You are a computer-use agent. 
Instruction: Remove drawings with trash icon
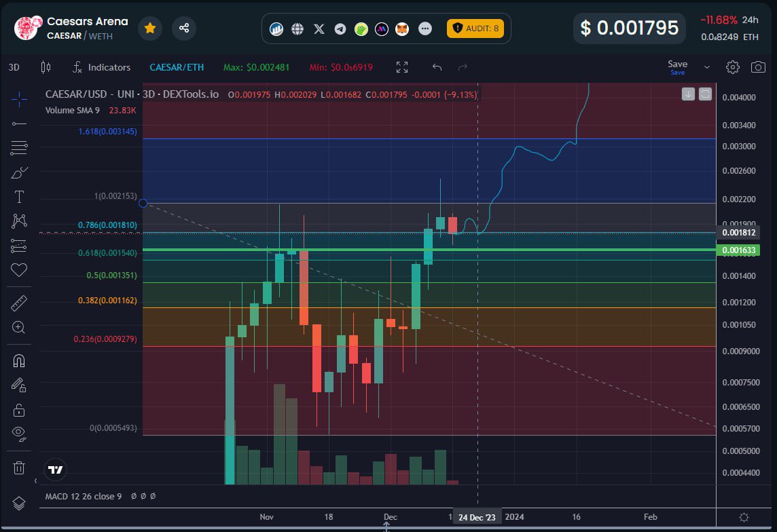[19, 468]
